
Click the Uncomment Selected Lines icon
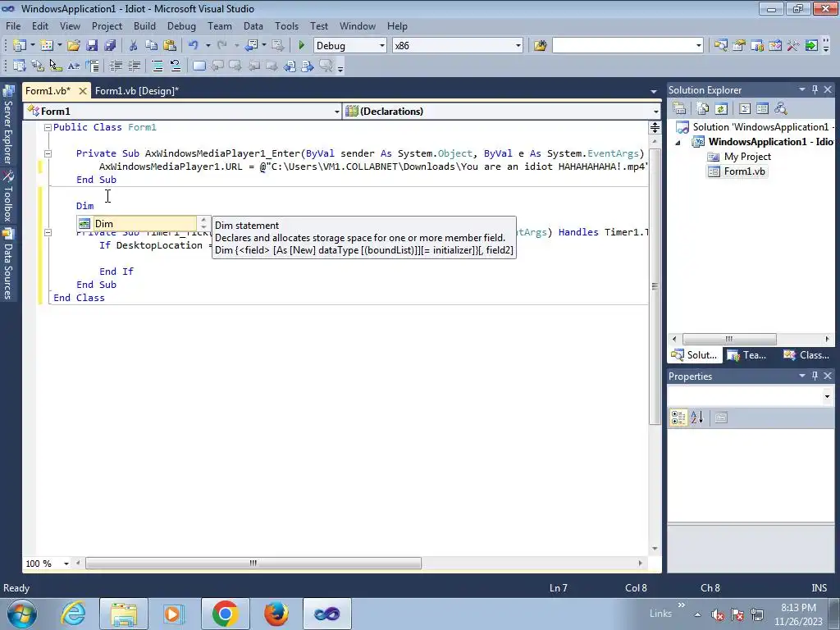[176, 66]
